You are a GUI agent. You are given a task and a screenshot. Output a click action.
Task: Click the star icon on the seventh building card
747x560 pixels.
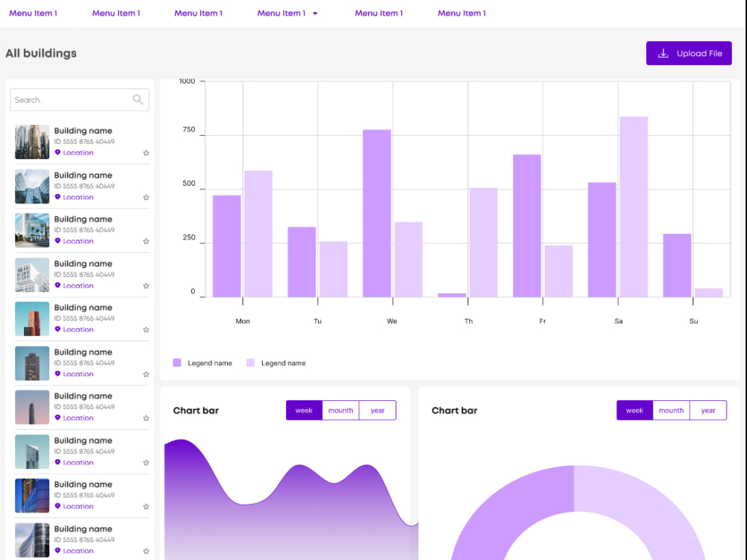146,418
